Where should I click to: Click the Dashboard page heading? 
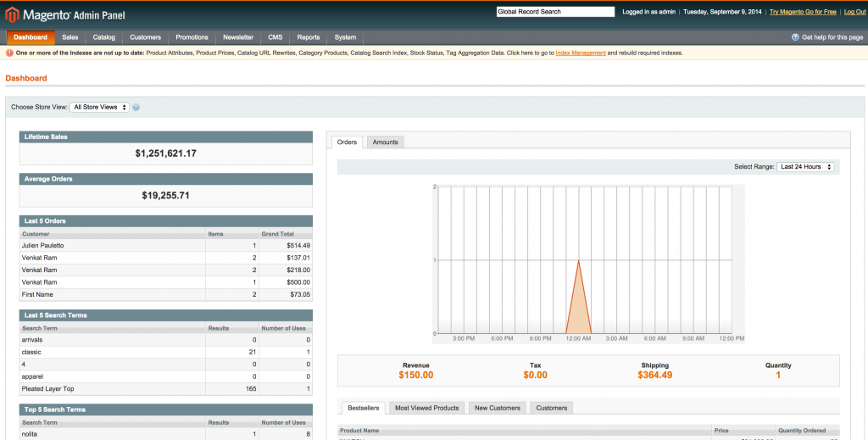click(26, 78)
